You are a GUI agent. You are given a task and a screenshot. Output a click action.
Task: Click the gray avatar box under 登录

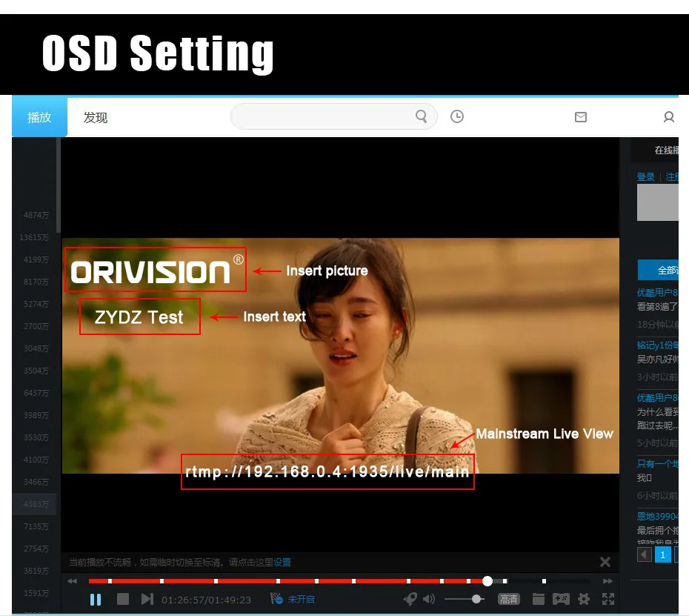(x=658, y=202)
